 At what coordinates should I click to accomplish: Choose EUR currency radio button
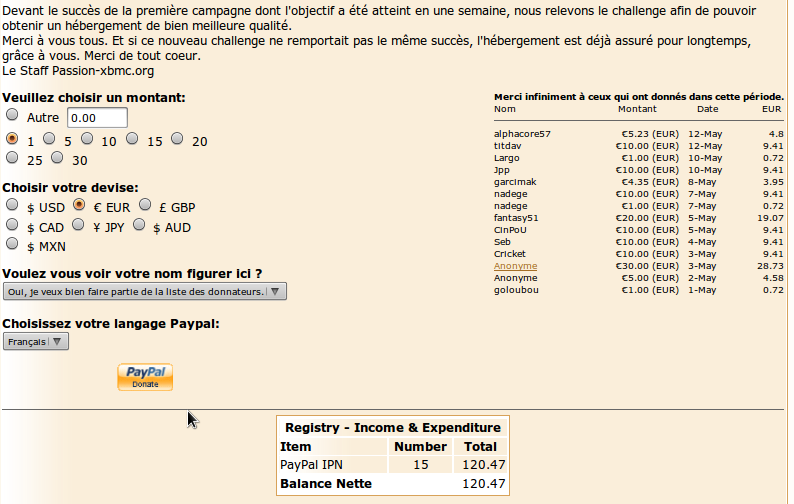[80, 205]
